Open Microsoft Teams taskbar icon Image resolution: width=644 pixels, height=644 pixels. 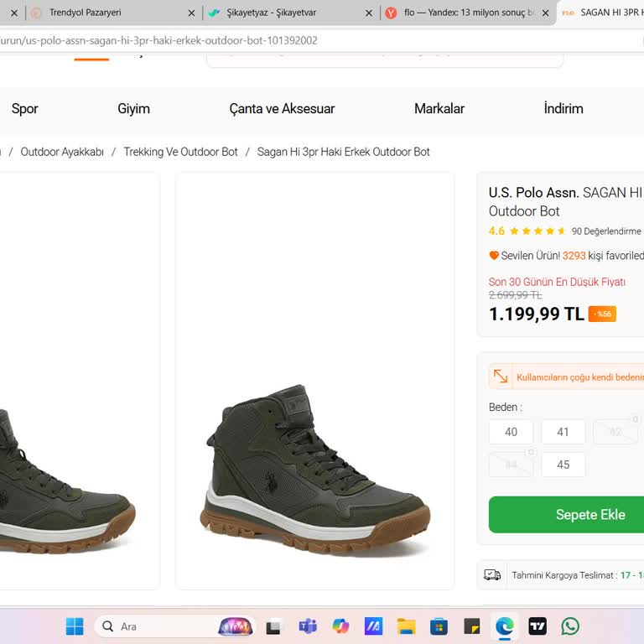tap(308, 626)
